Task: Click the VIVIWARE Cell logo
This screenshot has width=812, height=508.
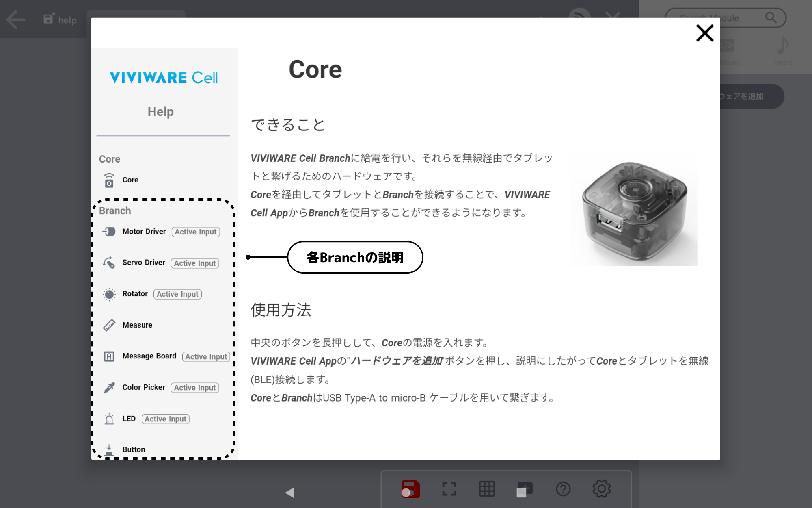Action: (x=164, y=77)
